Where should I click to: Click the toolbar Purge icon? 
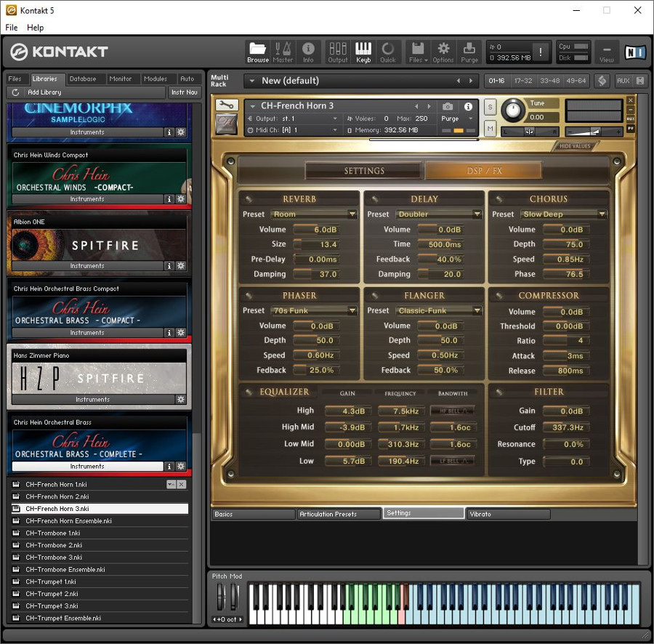coord(469,52)
